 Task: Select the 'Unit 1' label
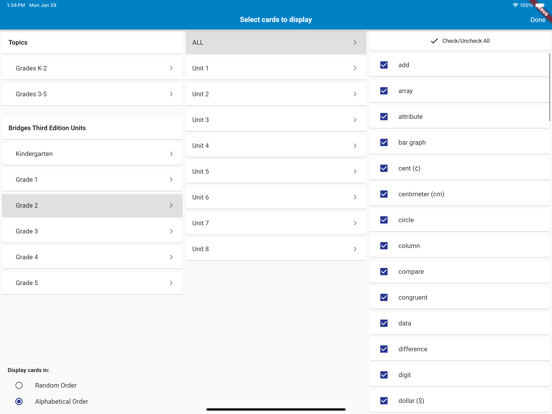pyautogui.click(x=200, y=68)
